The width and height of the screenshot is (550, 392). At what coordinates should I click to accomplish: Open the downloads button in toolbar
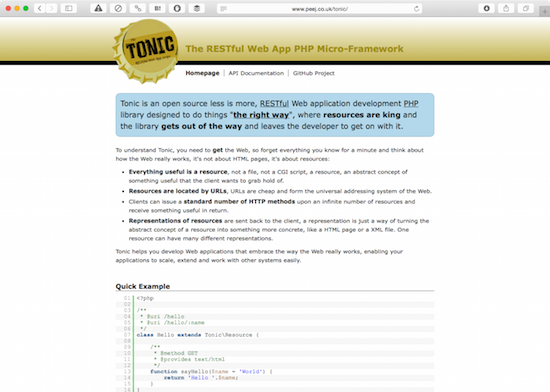[x=487, y=8]
